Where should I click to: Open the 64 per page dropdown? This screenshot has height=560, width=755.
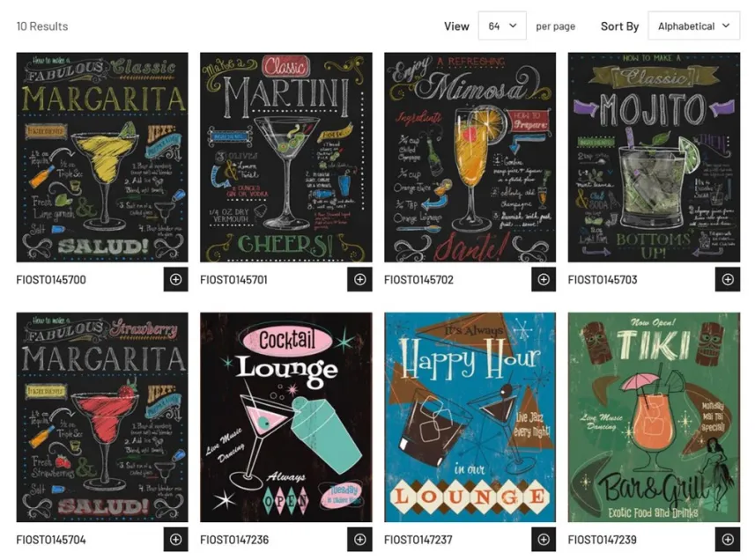502,26
